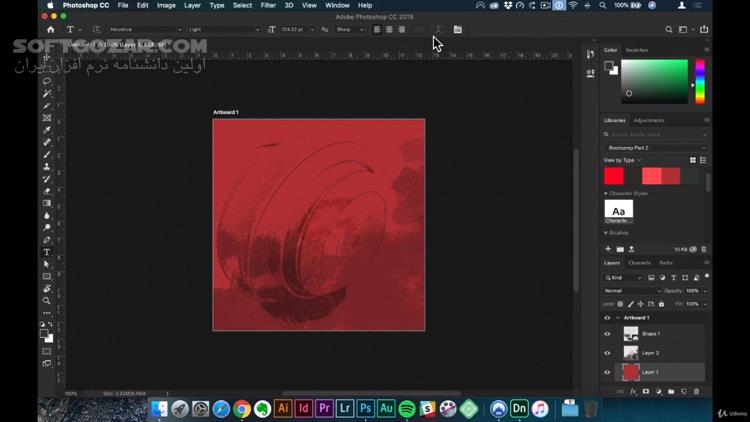The height and width of the screenshot is (422, 750).
Task: Select the Eyedropper tool
Action: point(47,130)
